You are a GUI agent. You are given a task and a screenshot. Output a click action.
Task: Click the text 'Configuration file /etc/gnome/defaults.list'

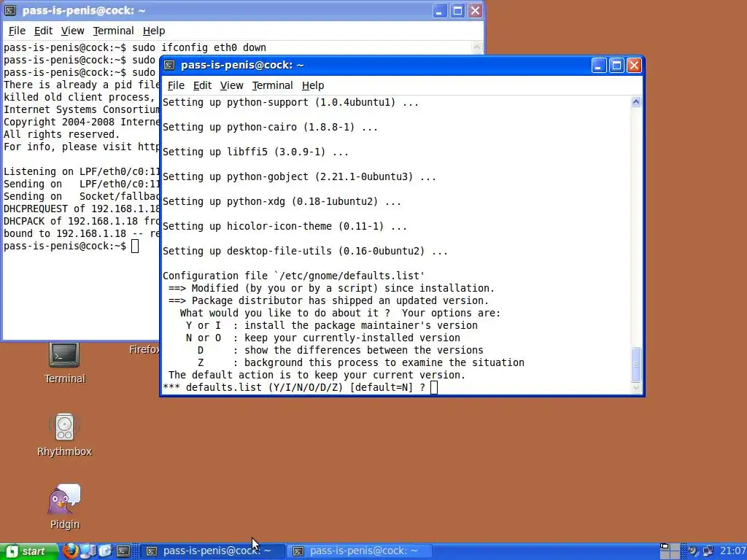293,275
